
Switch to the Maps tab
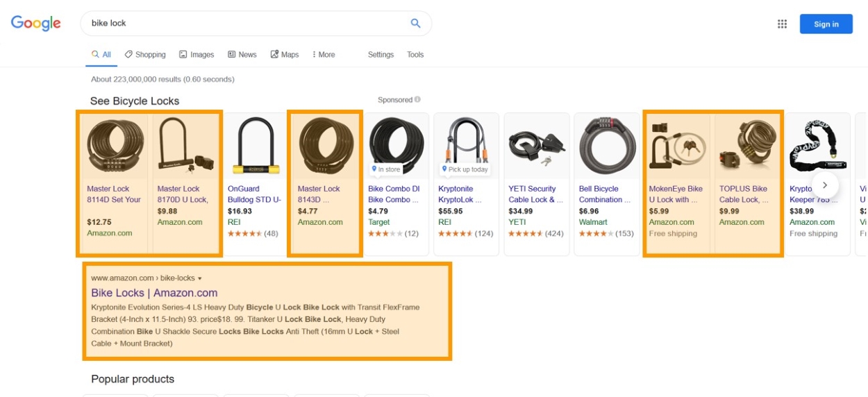coord(285,55)
